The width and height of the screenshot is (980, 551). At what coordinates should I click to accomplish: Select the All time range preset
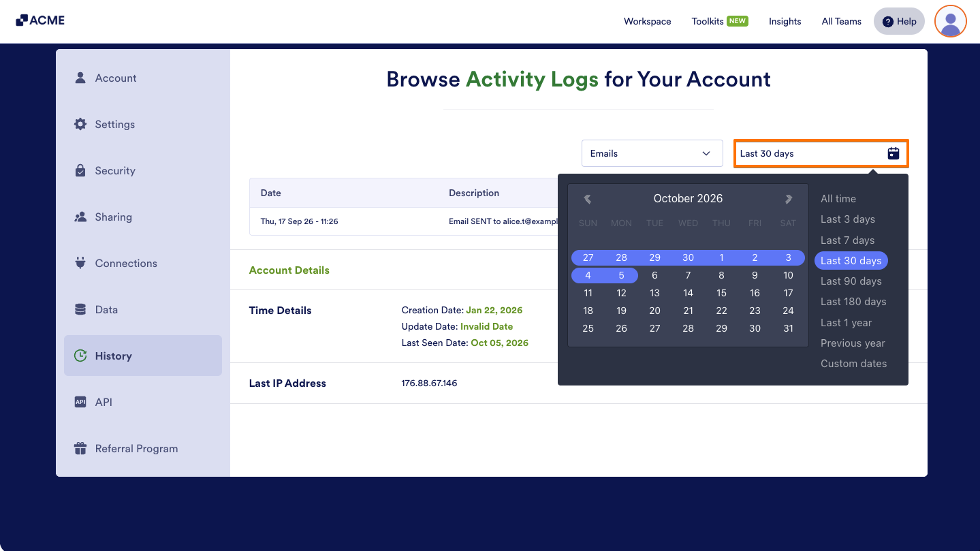point(838,199)
